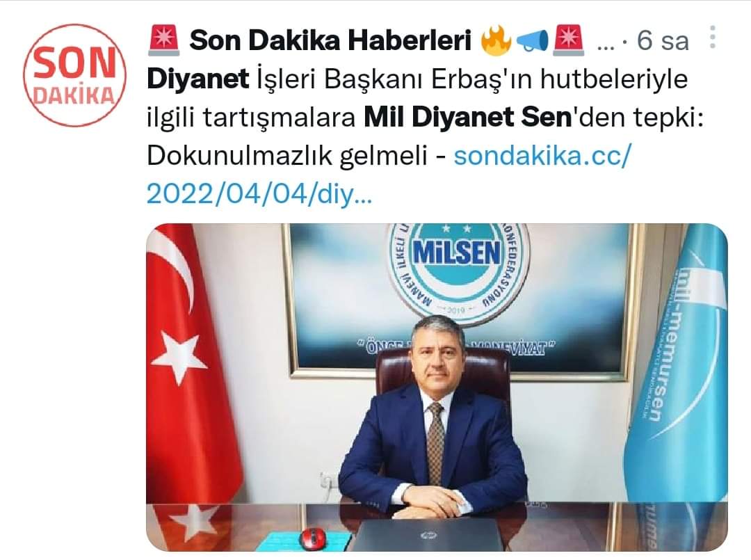Viewport: 751px width, 560px height.
Task: Click the Dokunulmazlık gelmeli tweet text
Action: click(x=287, y=156)
